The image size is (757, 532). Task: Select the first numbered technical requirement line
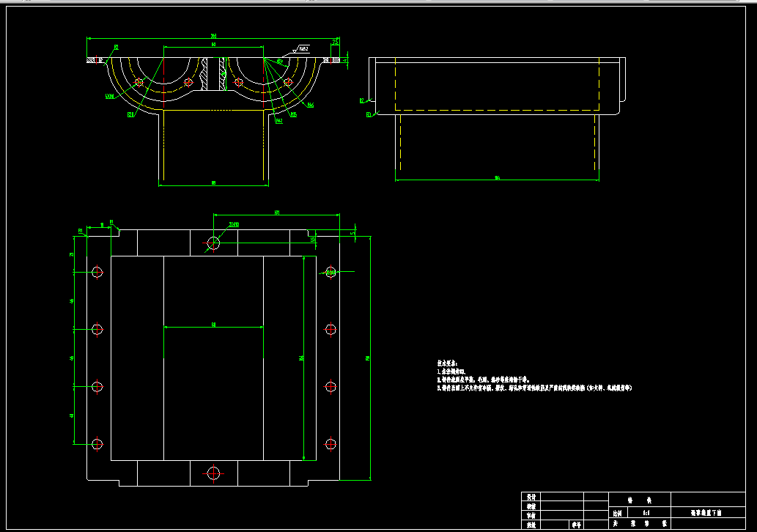[451, 372]
